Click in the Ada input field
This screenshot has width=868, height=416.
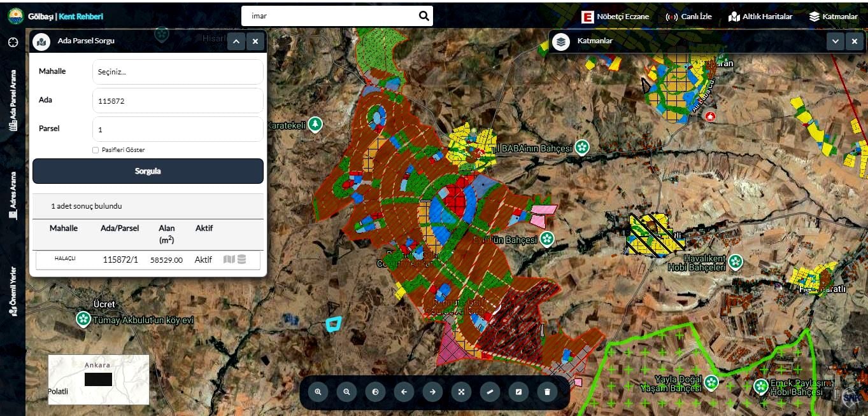click(x=178, y=101)
